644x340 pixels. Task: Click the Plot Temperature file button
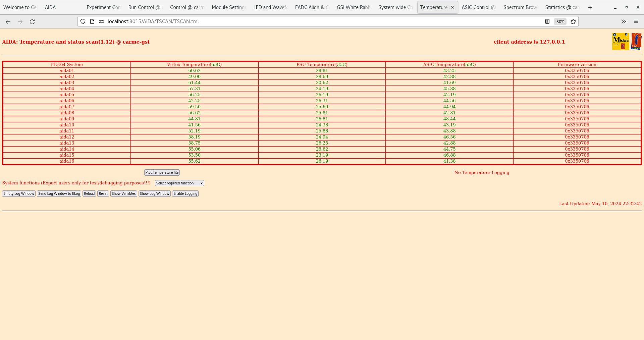coord(162,172)
